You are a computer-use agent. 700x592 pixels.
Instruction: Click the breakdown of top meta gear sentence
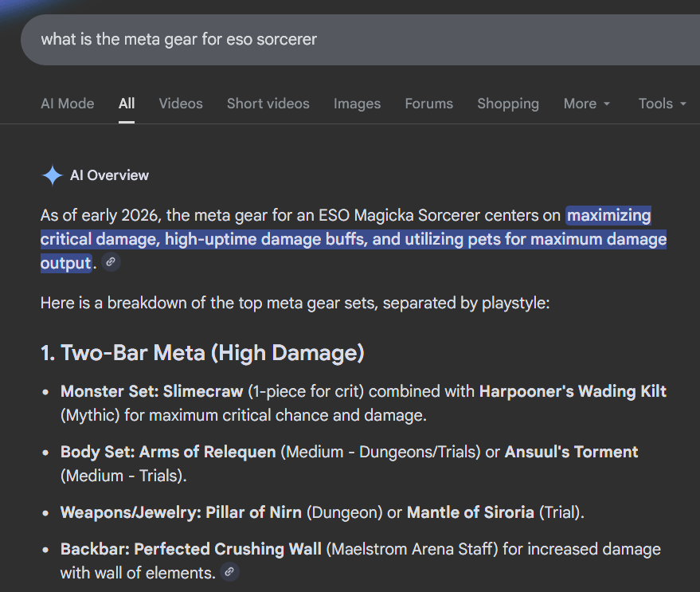295,303
